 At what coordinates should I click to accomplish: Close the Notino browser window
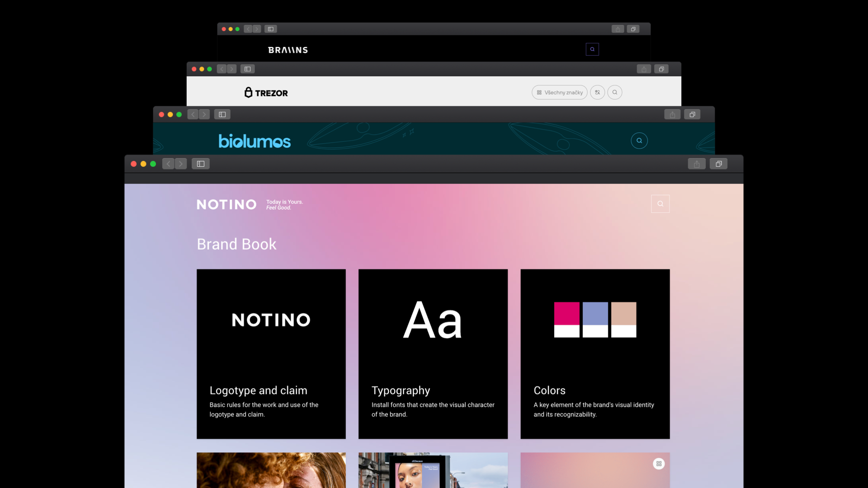pos(134,164)
